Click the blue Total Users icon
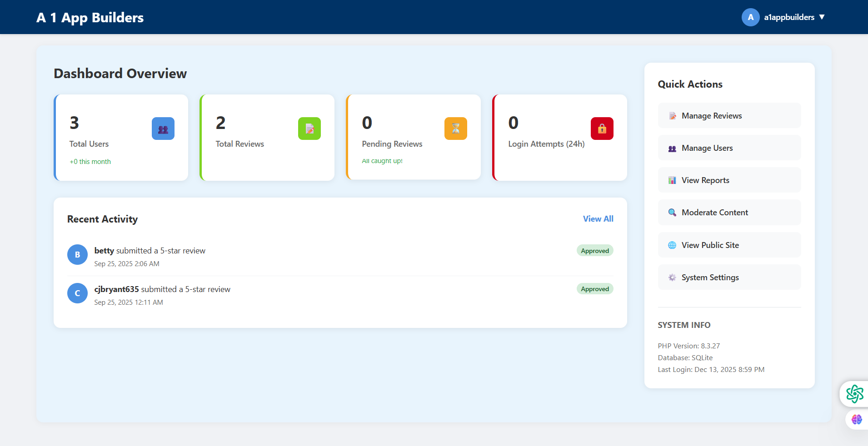 (x=163, y=129)
